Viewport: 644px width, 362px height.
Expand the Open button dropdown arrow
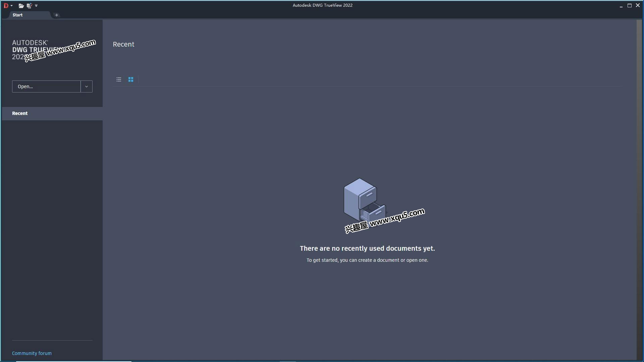tap(87, 86)
